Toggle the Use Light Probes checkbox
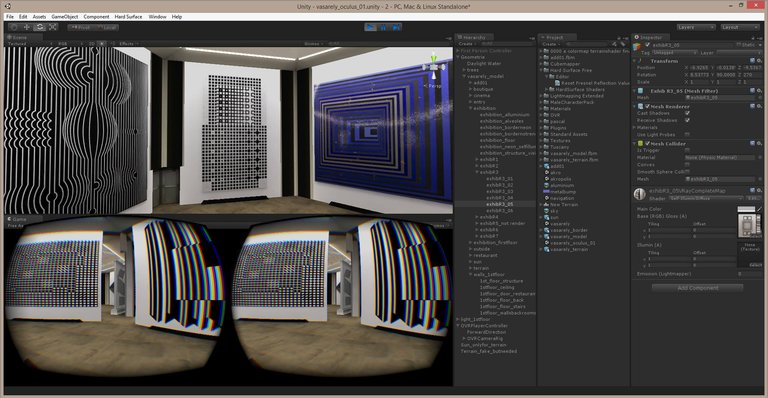The image size is (768, 398). click(x=687, y=134)
